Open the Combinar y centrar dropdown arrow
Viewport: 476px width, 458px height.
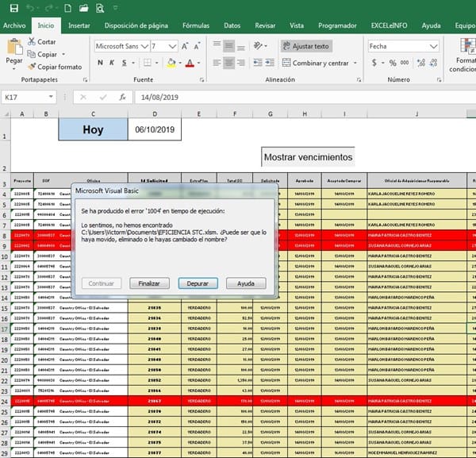355,63
